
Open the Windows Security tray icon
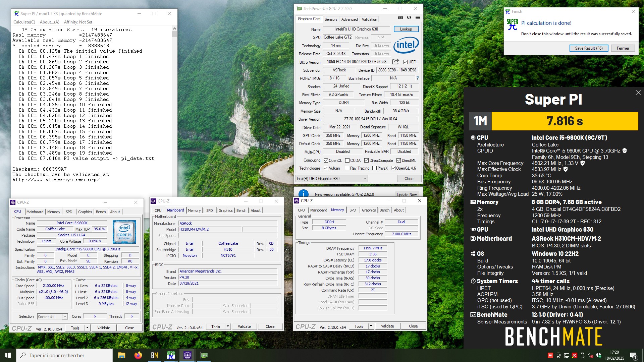pos(599,355)
